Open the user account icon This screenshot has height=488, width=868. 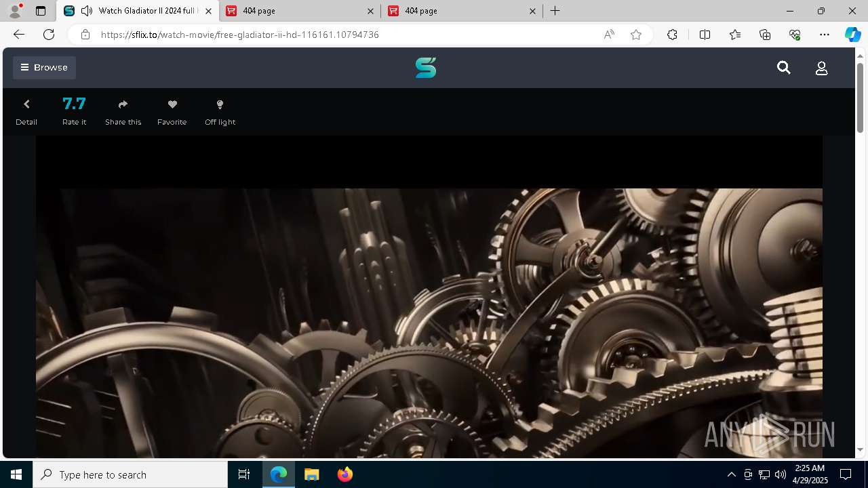tap(821, 68)
